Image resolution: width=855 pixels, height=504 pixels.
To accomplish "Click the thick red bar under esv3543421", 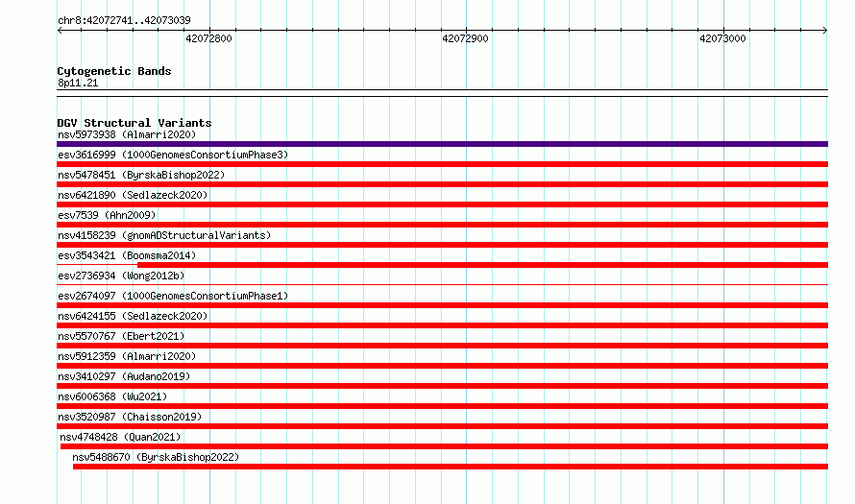I will pos(482,265).
